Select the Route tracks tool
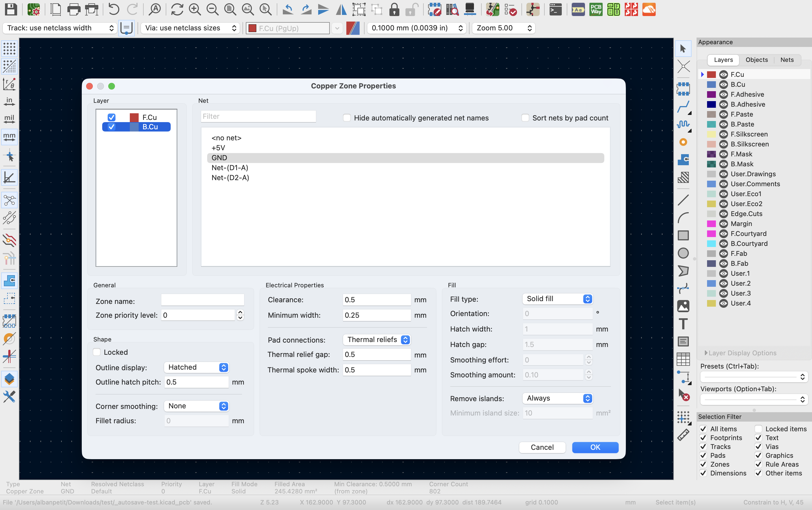Image resolution: width=812 pixels, height=510 pixels. click(x=683, y=107)
